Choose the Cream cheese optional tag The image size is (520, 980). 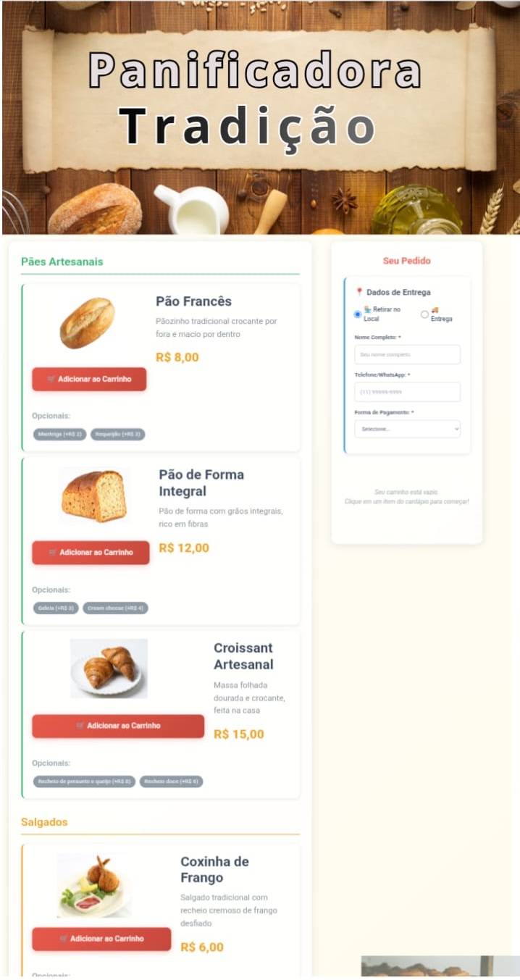coord(115,608)
